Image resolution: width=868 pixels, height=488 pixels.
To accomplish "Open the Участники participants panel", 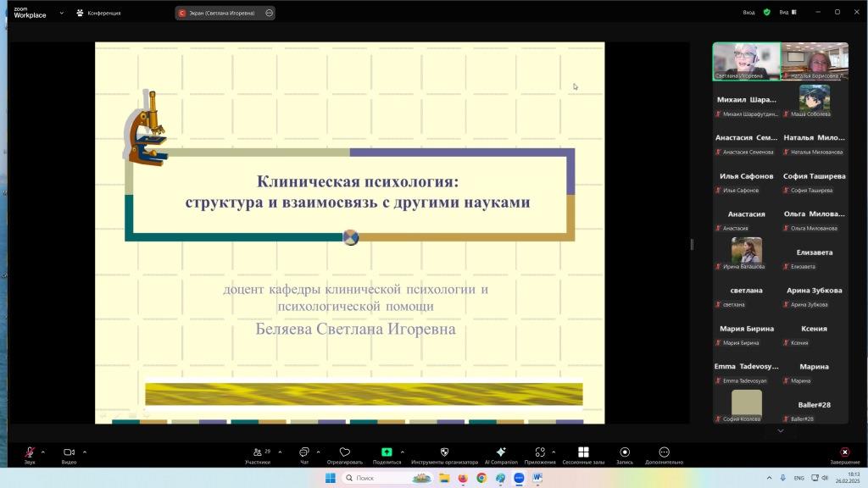I will (258, 455).
